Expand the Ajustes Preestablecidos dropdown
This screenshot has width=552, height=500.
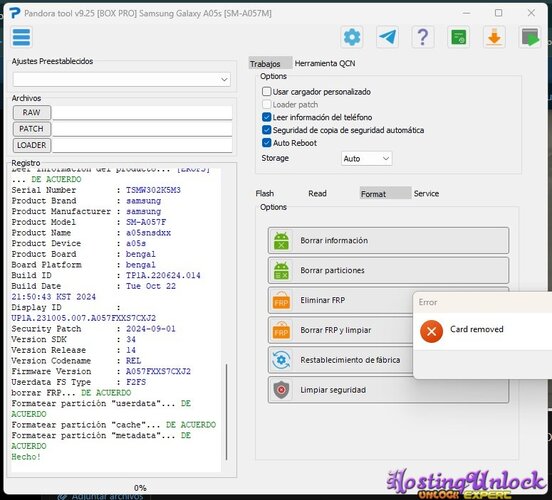click(x=122, y=80)
